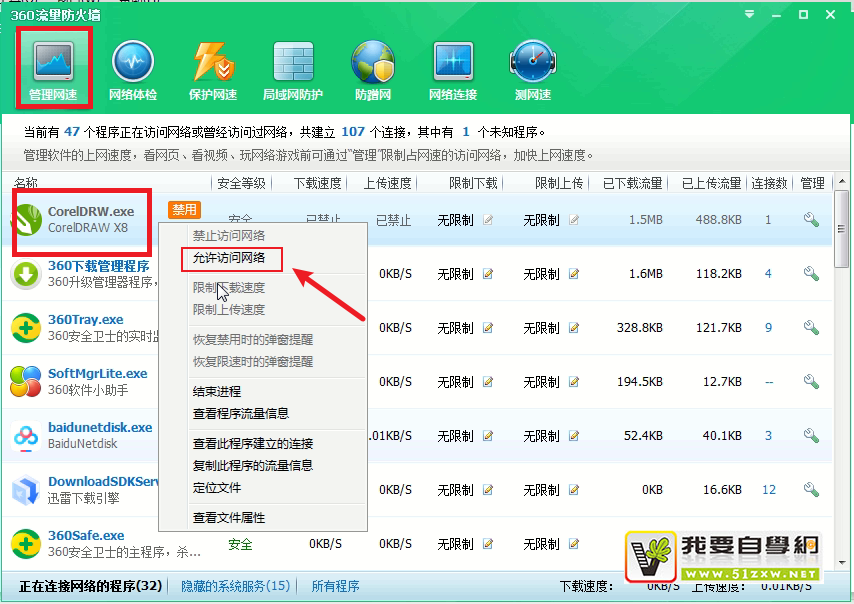
Task: Click the connection count 12 in DownloadSDKServ row
Action: (768, 490)
